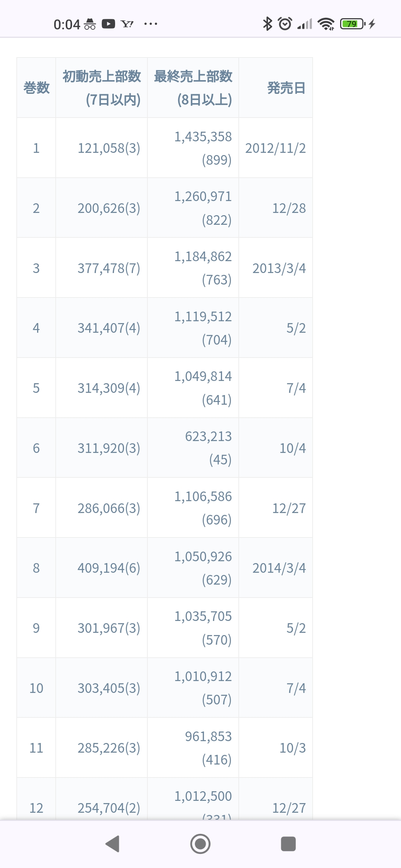Tap the Android back navigation button

[113, 844]
